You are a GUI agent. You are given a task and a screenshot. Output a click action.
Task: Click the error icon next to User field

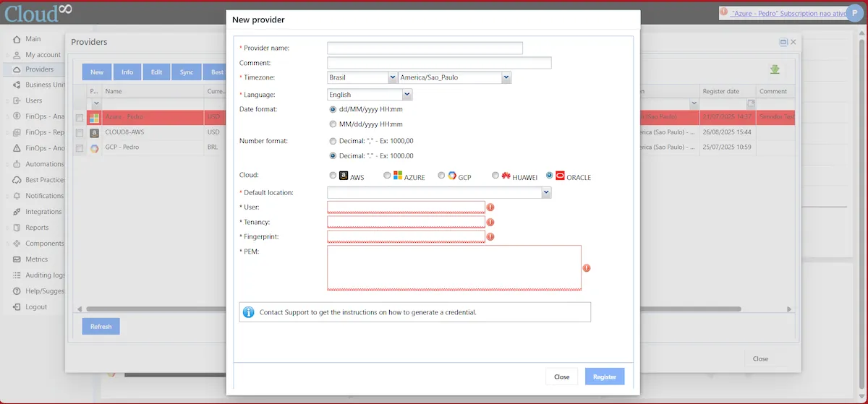[x=490, y=207]
